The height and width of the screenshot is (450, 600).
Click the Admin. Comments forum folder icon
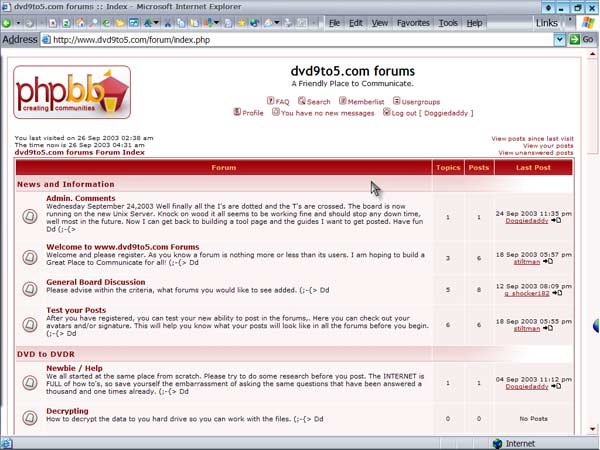click(29, 217)
